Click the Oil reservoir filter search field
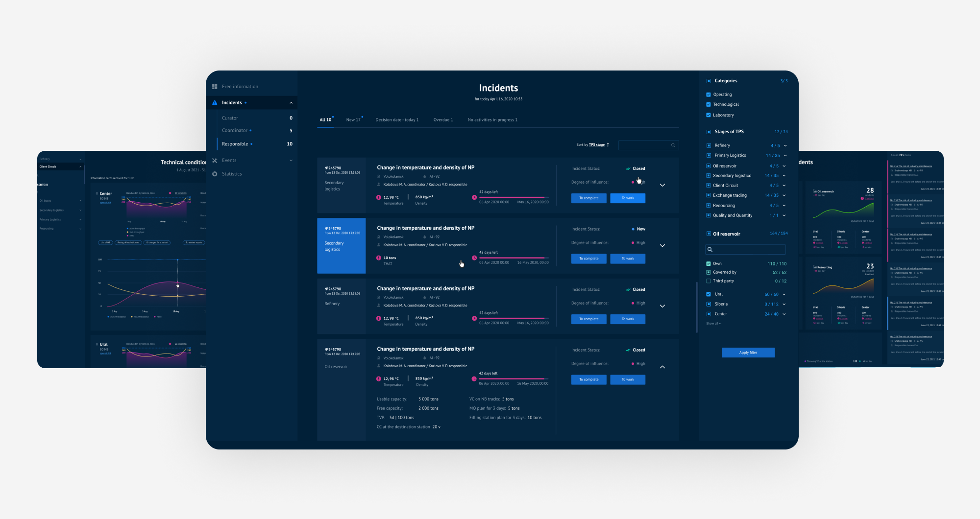This screenshot has height=519, width=980. pos(745,250)
